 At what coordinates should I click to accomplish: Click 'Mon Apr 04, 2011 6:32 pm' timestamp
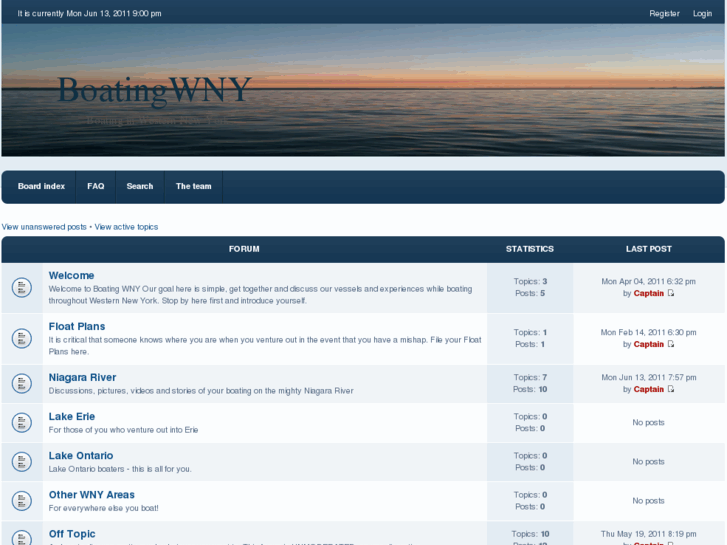[x=649, y=282]
